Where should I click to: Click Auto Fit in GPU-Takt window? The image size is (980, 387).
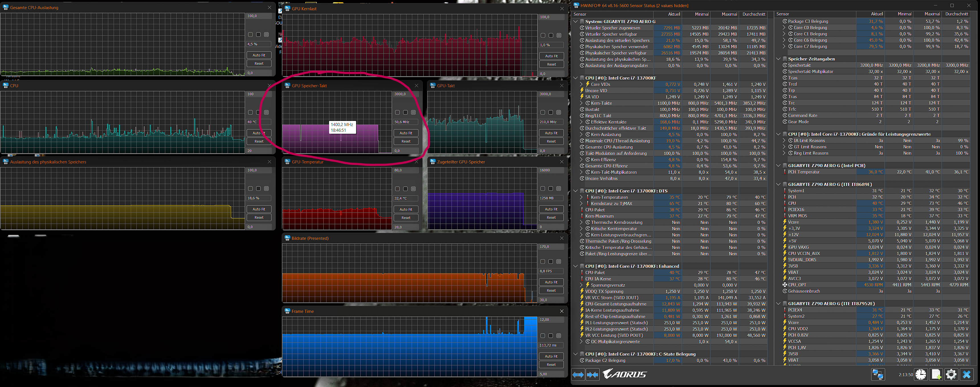[551, 133]
